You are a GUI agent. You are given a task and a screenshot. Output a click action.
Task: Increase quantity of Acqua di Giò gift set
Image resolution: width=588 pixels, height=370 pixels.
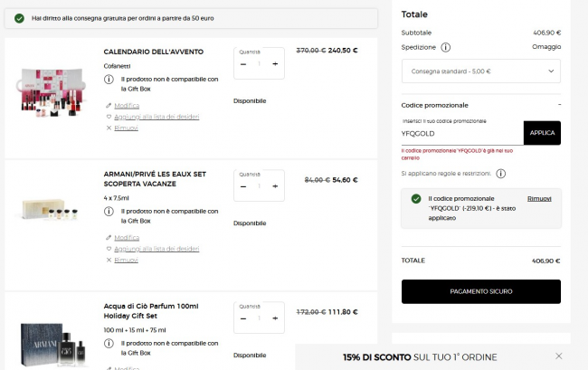[275, 318]
